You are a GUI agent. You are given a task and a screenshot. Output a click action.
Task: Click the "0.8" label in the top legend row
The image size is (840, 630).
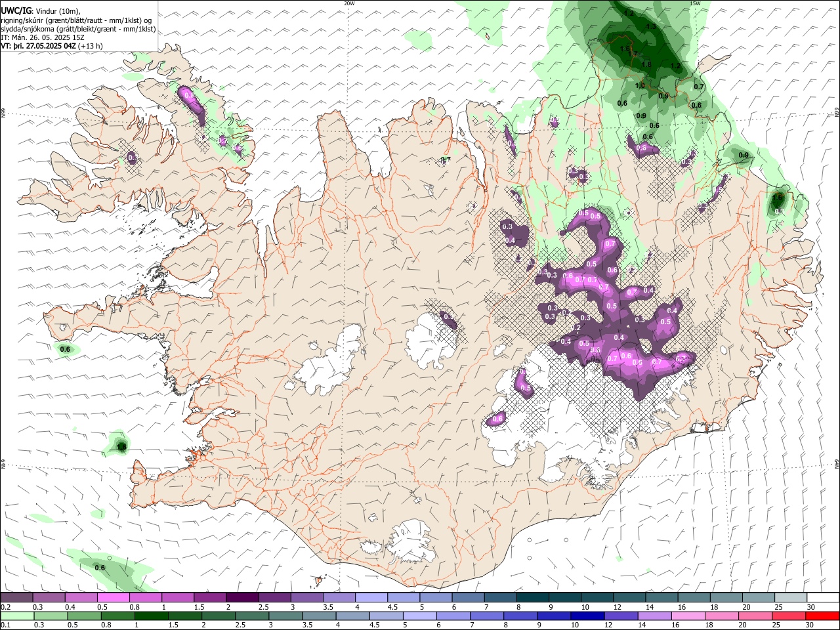pyautogui.click(x=135, y=607)
